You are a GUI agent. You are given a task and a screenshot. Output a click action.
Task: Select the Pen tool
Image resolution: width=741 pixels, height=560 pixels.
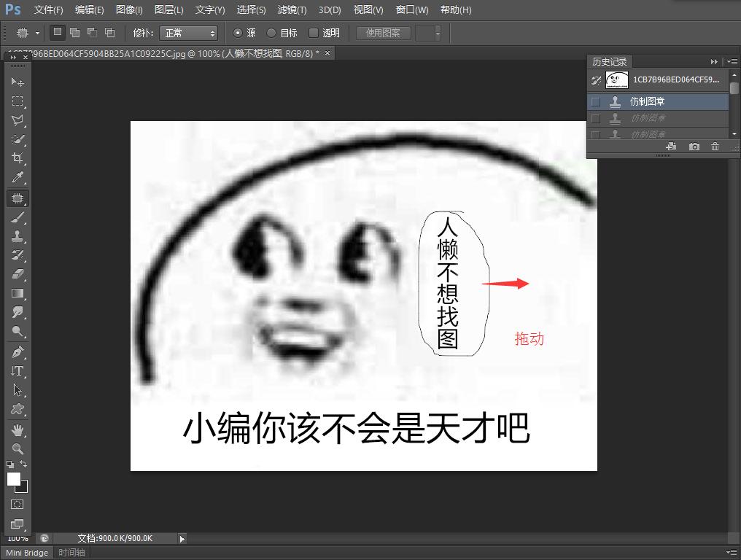pos(18,351)
